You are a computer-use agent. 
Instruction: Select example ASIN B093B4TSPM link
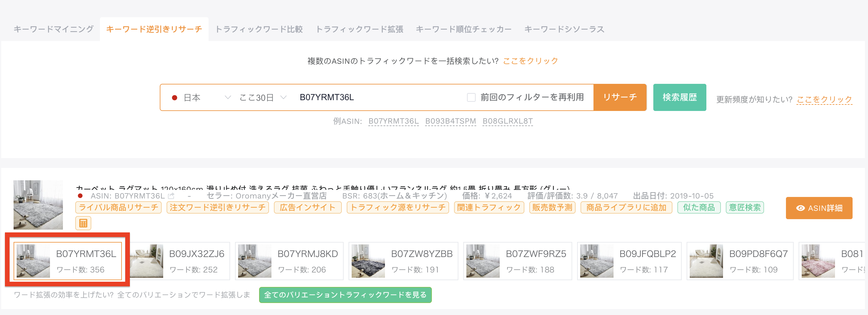pyautogui.click(x=450, y=121)
